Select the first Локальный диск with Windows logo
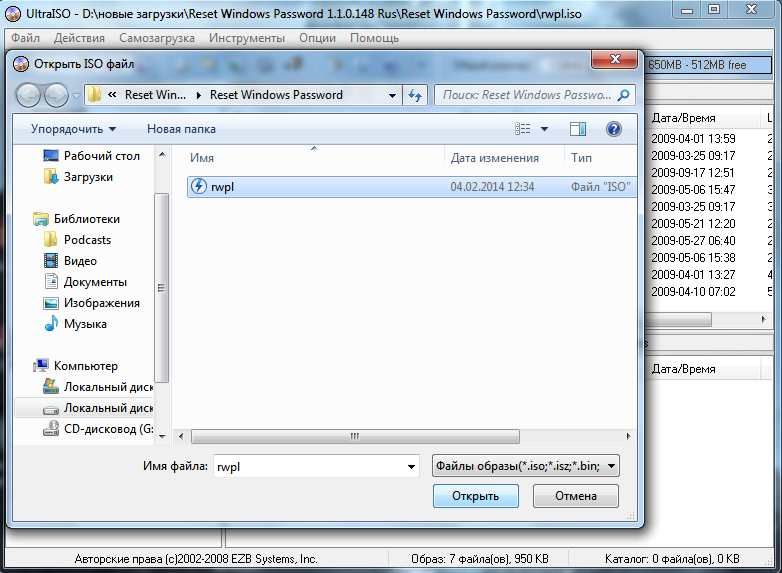Screen dimensions: 782x573 [x=98, y=386]
